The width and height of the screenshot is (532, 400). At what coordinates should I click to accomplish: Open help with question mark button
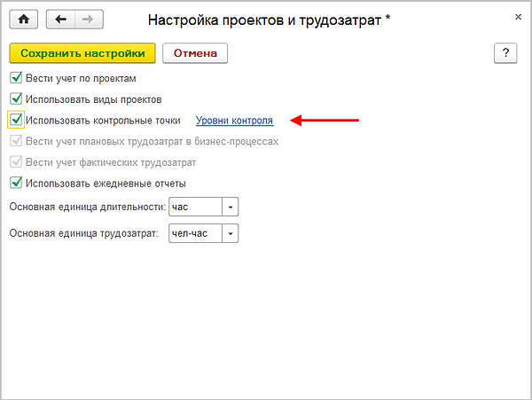point(505,53)
